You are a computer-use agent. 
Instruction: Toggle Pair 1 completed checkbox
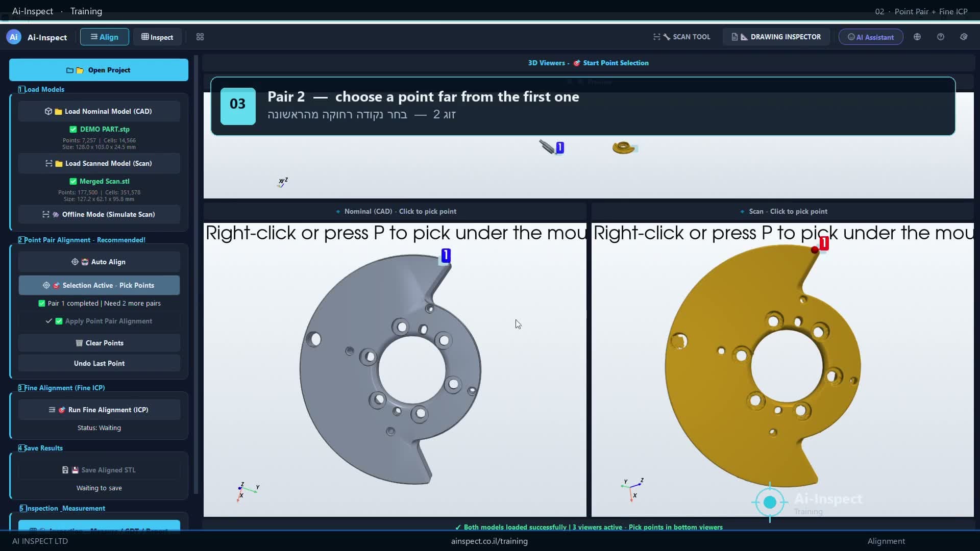(x=42, y=303)
